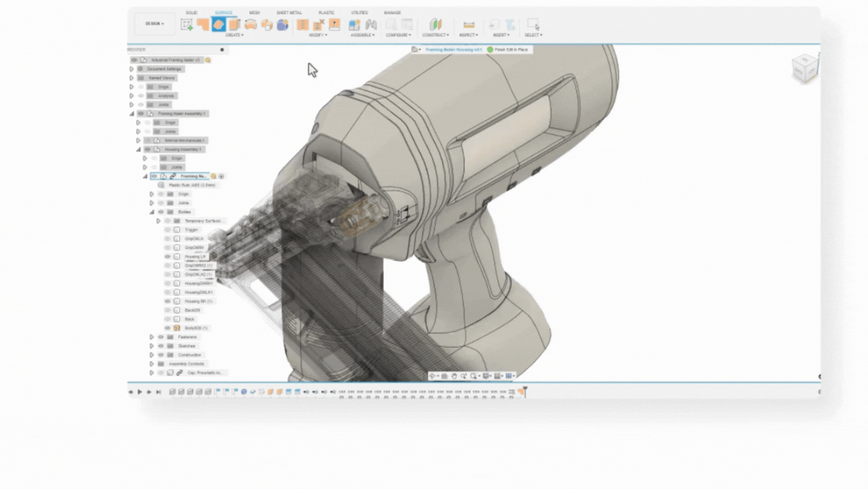Open the Create dropdown menu

click(x=234, y=35)
